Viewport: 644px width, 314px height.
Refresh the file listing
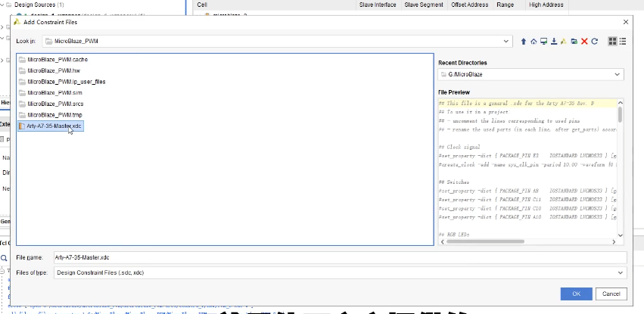[x=594, y=42]
